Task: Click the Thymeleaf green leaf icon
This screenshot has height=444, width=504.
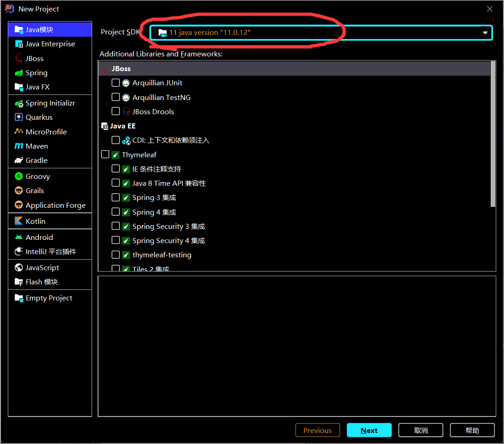Action: pos(115,155)
